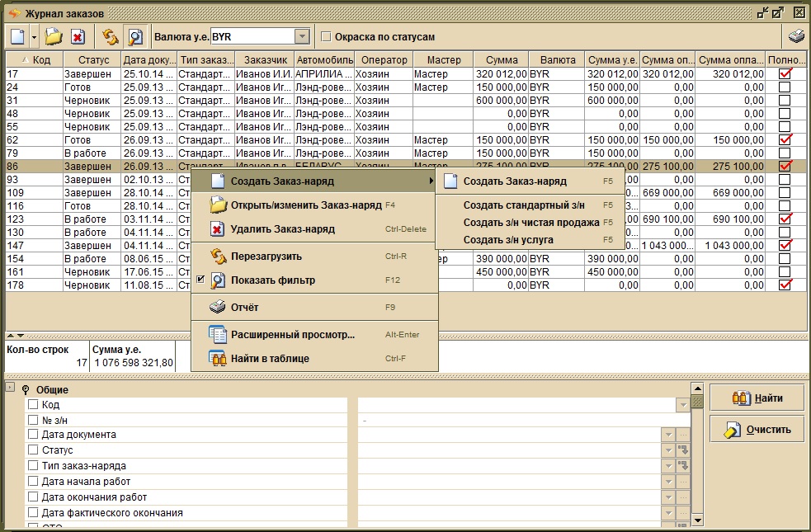Image resolution: width=811 pixels, height=532 pixels.
Task: Open the Дата начала работ dropdown arrow
Action: point(668,482)
